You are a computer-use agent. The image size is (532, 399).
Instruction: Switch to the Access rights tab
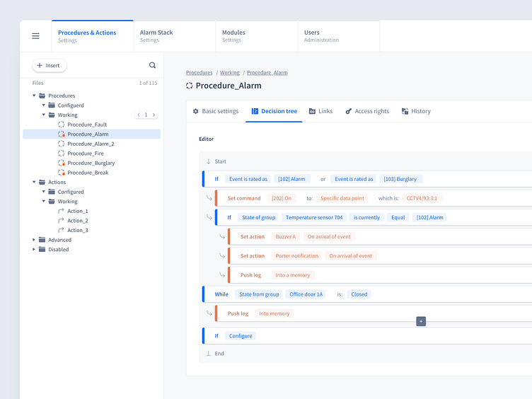coord(366,111)
